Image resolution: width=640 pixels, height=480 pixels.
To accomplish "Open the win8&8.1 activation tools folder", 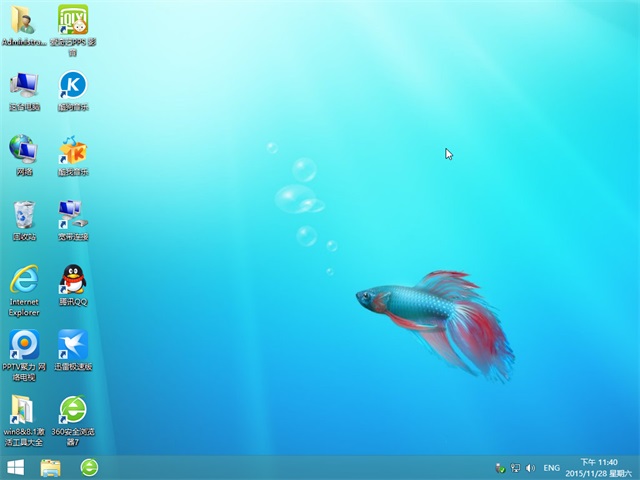I will click(23, 410).
